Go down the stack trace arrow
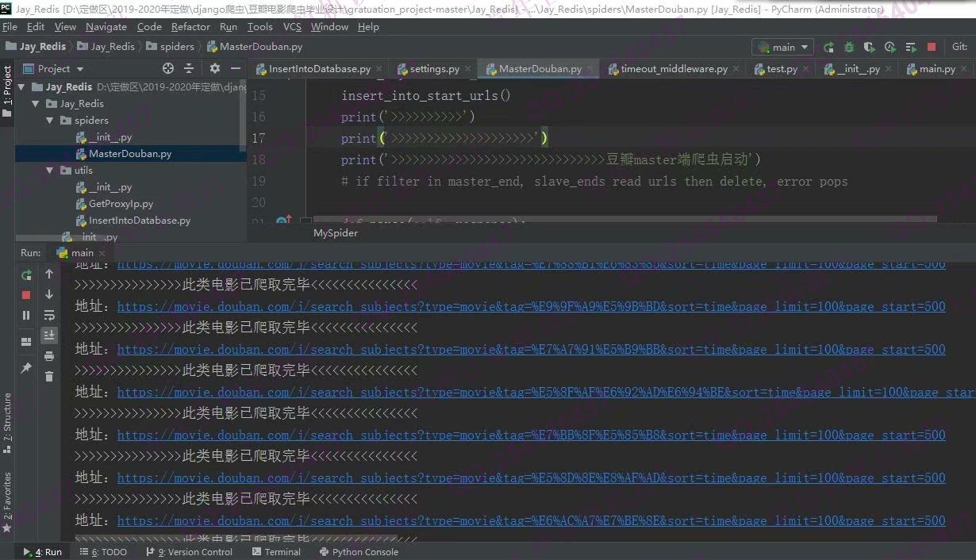The height and width of the screenshot is (560, 976). pyautogui.click(x=49, y=294)
